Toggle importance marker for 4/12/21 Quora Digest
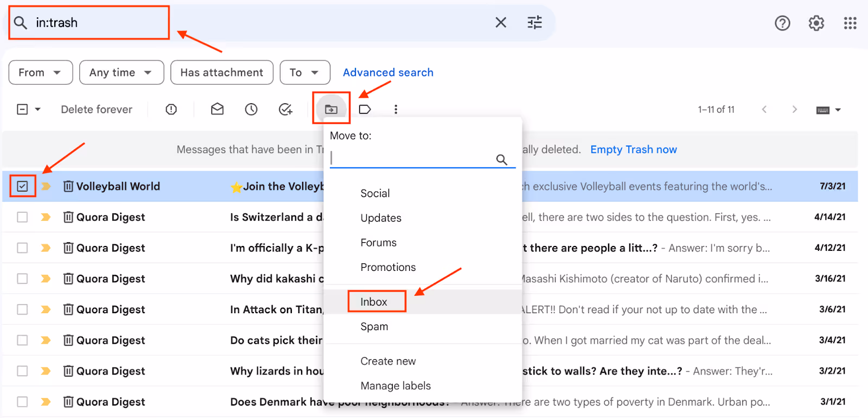 (46, 248)
